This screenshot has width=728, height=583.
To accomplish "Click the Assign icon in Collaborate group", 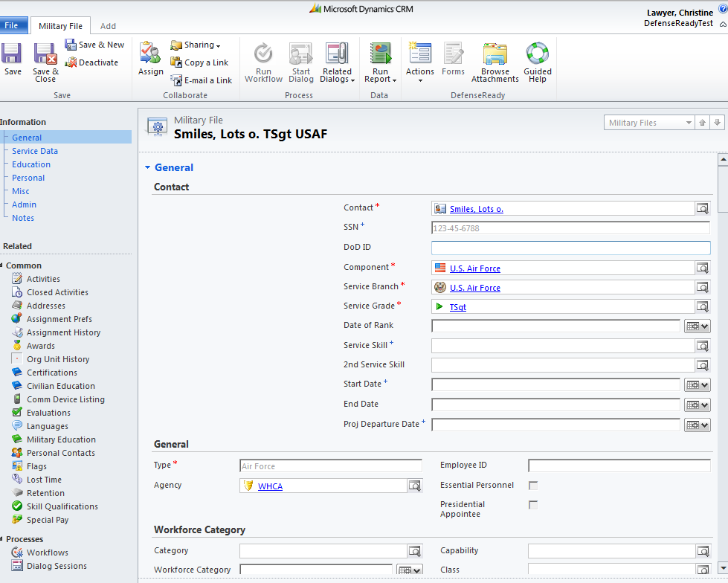I will [x=150, y=54].
